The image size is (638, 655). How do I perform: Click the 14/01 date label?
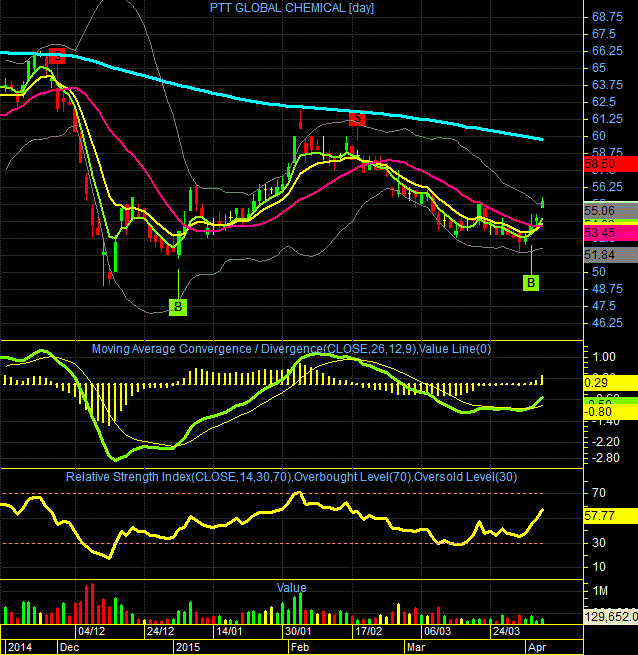[x=229, y=631]
